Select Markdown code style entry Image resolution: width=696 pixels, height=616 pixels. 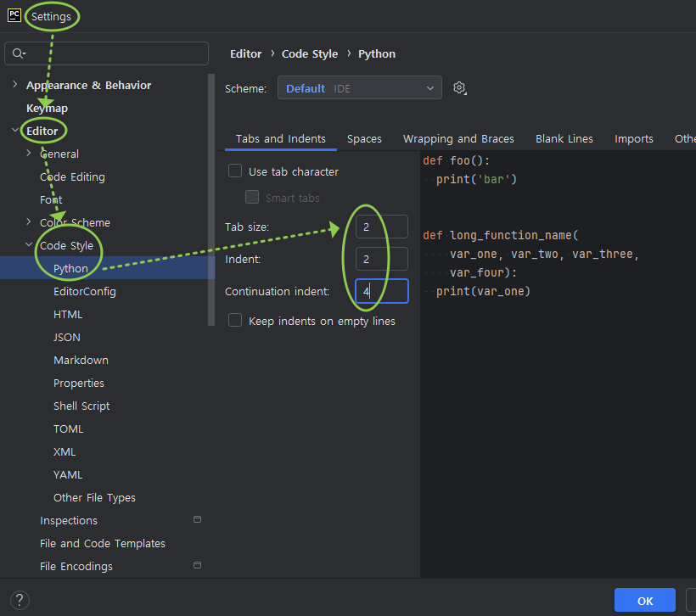(81, 360)
